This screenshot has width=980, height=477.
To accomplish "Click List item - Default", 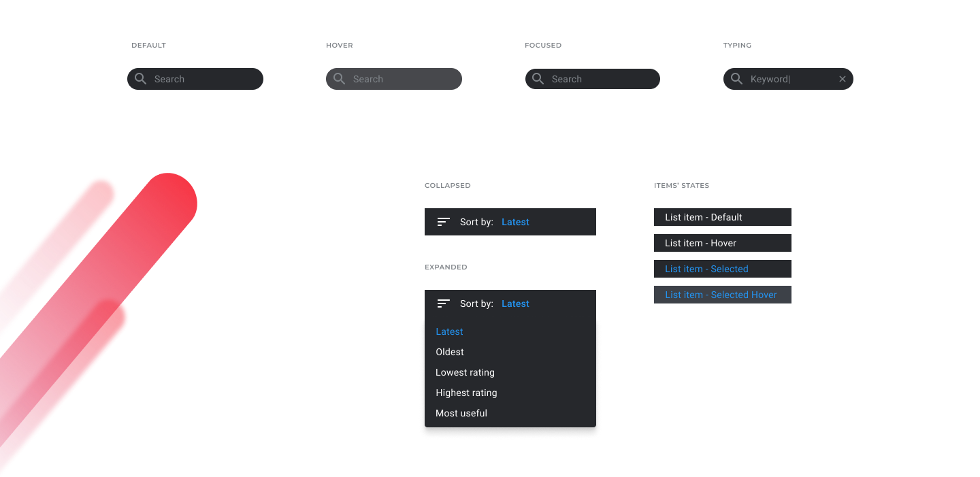I will (x=723, y=217).
